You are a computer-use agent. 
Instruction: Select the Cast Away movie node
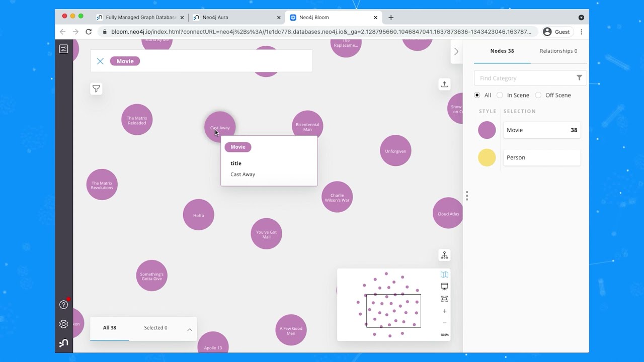pyautogui.click(x=220, y=127)
